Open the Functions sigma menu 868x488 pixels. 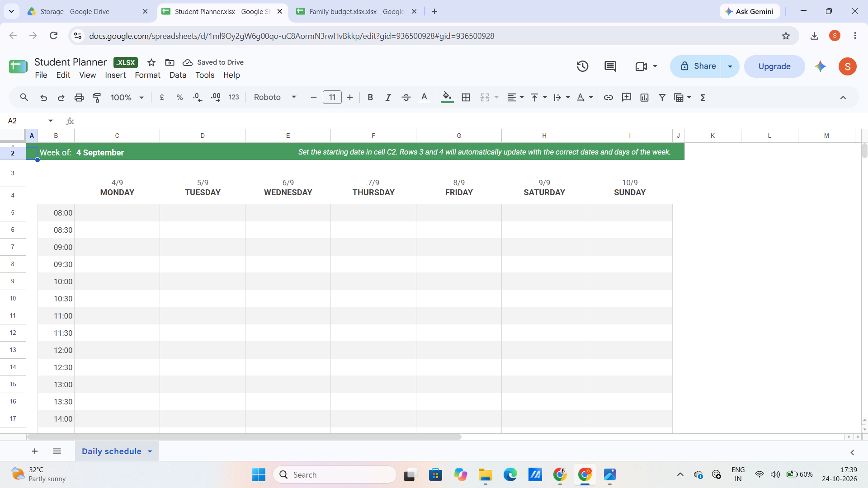click(x=703, y=98)
